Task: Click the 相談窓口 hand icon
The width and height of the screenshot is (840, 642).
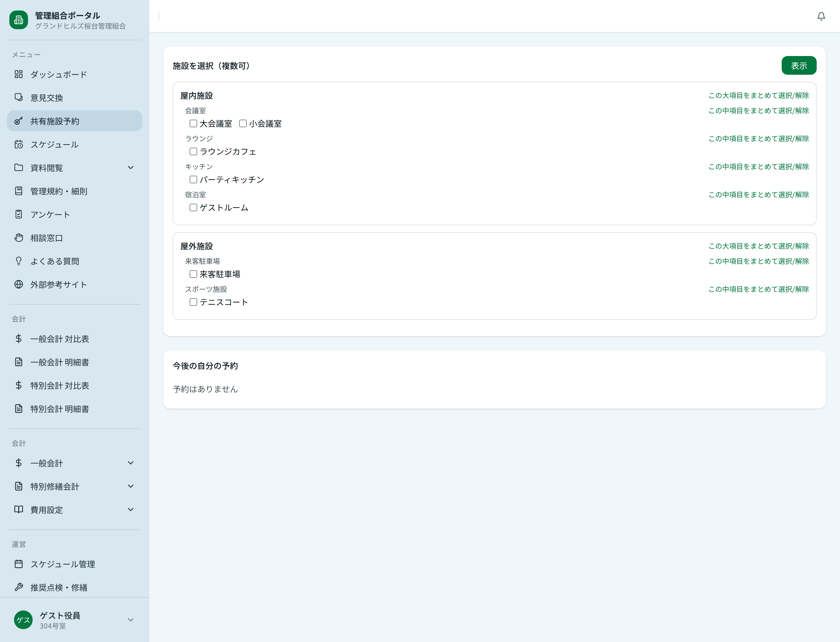Action: [x=19, y=238]
